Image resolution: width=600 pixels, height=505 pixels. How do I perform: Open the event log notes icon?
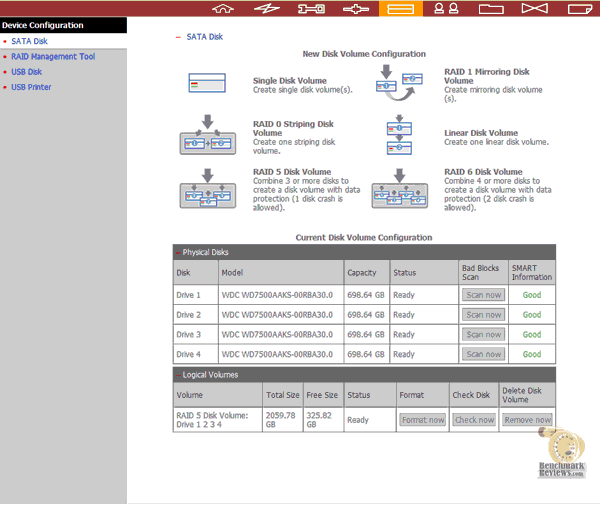[580, 8]
